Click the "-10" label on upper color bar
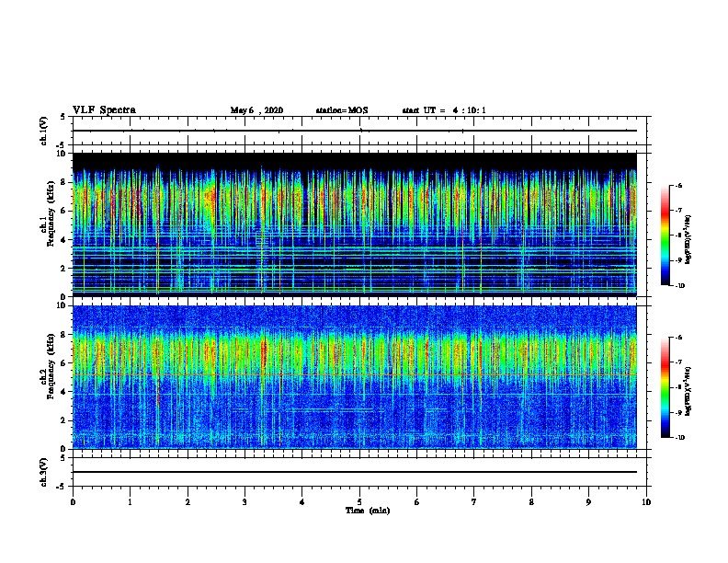728x563 pixels. click(679, 286)
